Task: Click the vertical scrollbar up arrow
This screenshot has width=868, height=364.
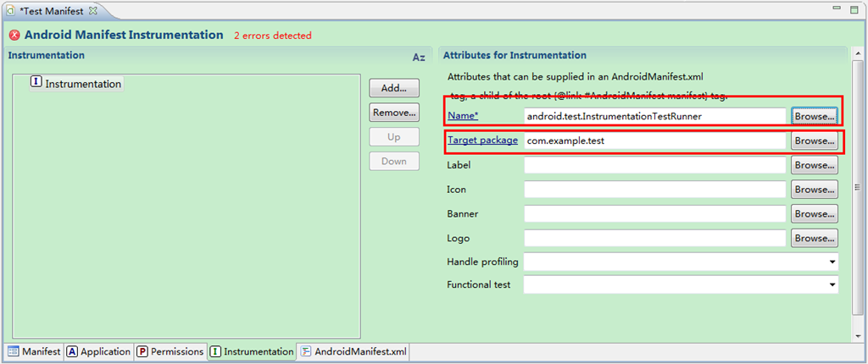Action: pyautogui.click(x=858, y=53)
